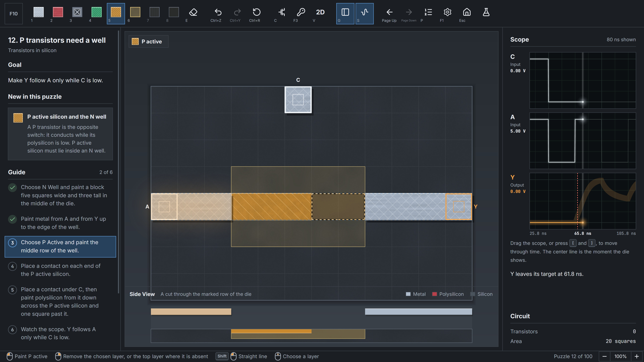The width and height of the screenshot is (644, 362).
Task: Reset the puzzle with Ctrl+R icon
Action: pos(256,13)
